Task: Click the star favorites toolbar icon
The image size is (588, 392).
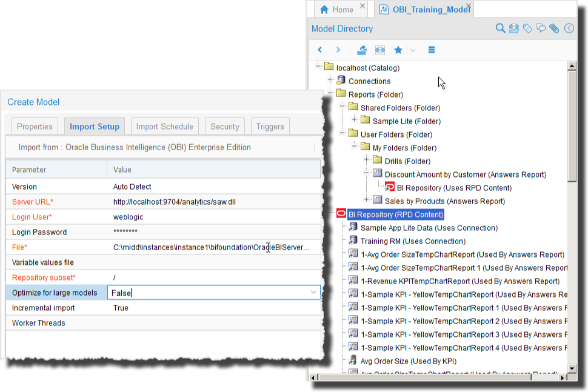Action: point(398,50)
